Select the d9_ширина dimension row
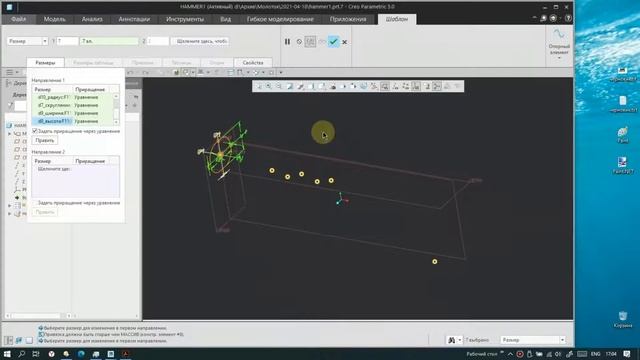Image resolution: width=640 pixels, height=360 pixels. point(73,113)
